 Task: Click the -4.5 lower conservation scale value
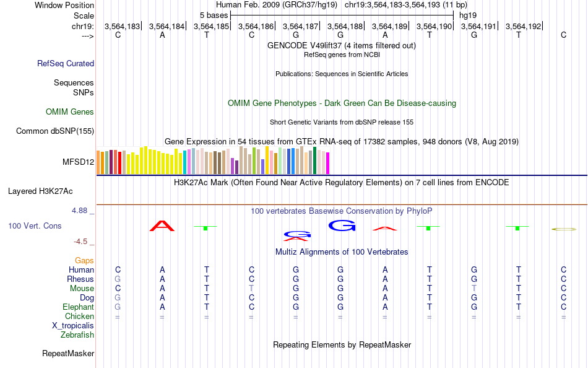point(80,242)
